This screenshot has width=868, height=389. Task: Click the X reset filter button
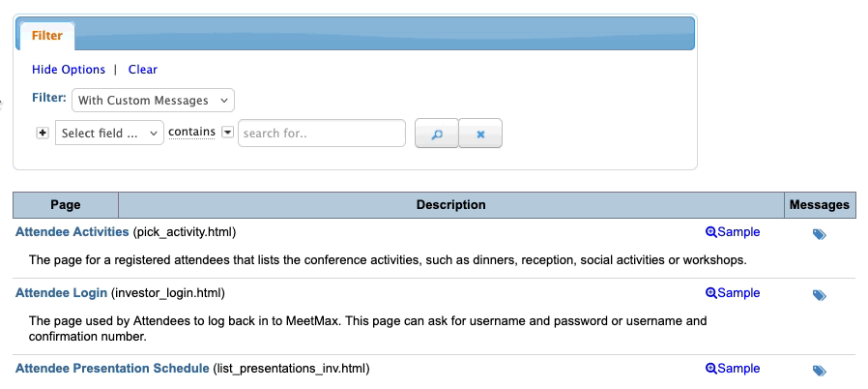[x=480, y=134]
